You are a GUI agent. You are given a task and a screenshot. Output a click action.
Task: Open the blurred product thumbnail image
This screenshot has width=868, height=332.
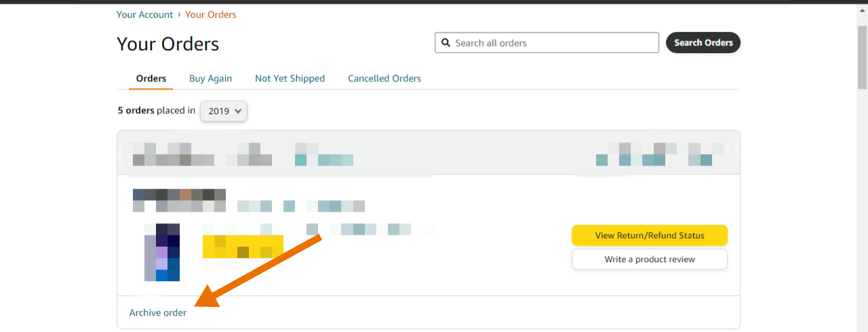click(x=162, y=252)
